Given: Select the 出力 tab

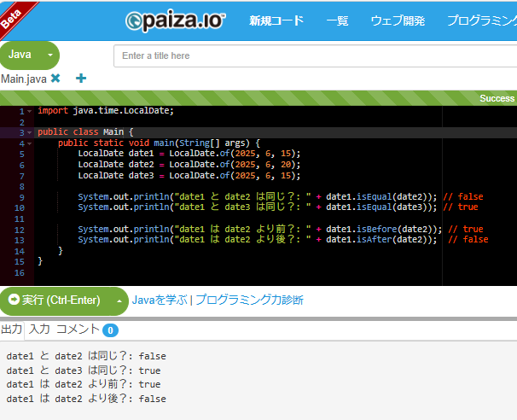Looking at the screenshot, I should click(x=12, y=330).
